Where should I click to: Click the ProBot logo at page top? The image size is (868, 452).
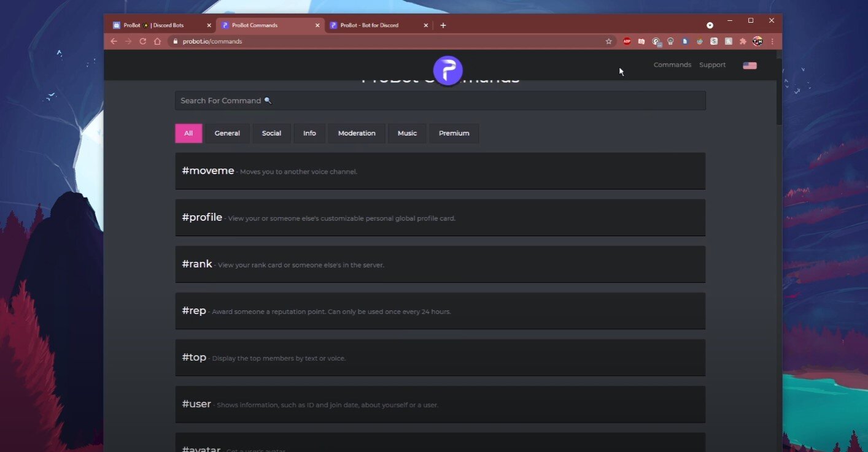point(448,70)
